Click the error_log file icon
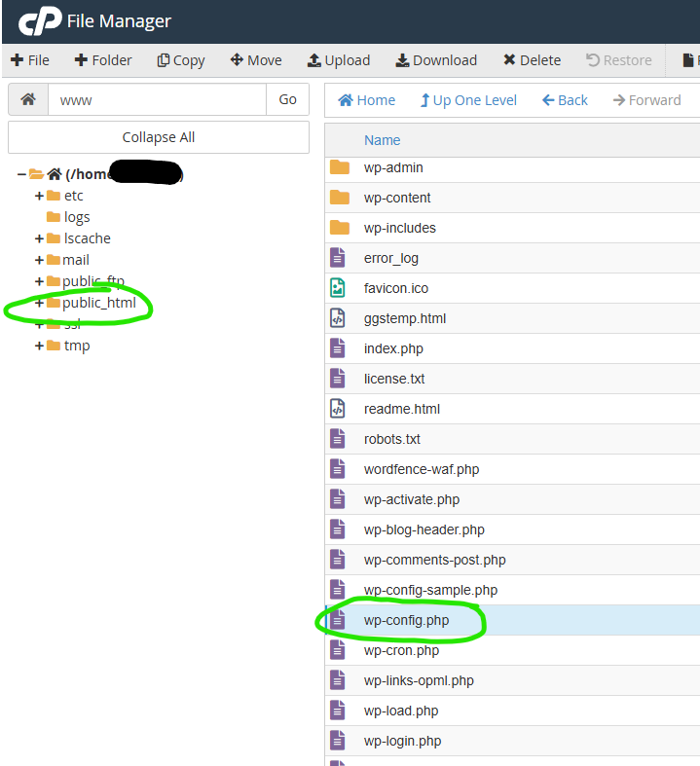 (338, 258)
